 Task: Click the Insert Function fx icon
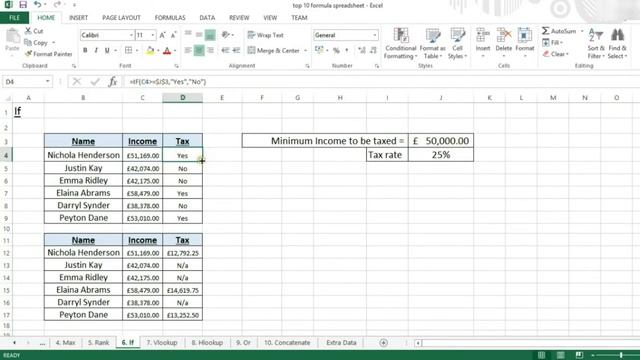pyautogui.click(x=113, y=82)
